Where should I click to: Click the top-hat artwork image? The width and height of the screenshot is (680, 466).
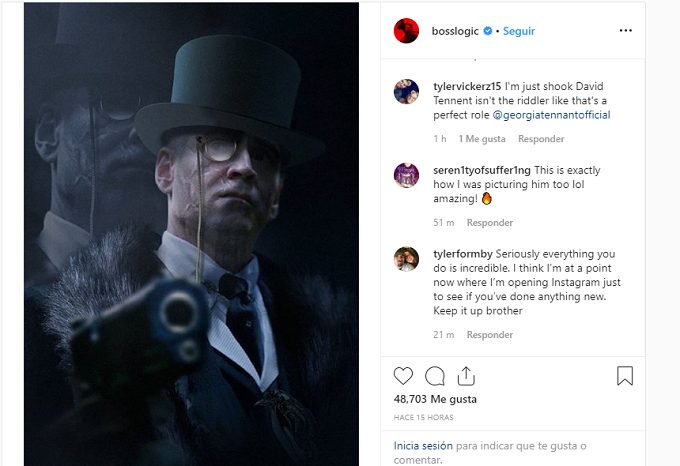coord(191,233)
